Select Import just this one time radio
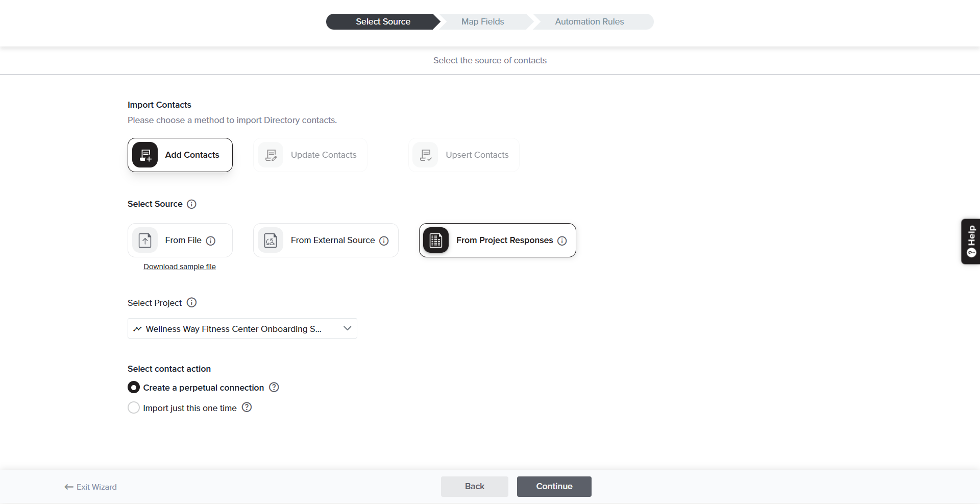Image resolution: width=980 pixels, height=504 pixels. pos(134,407)
